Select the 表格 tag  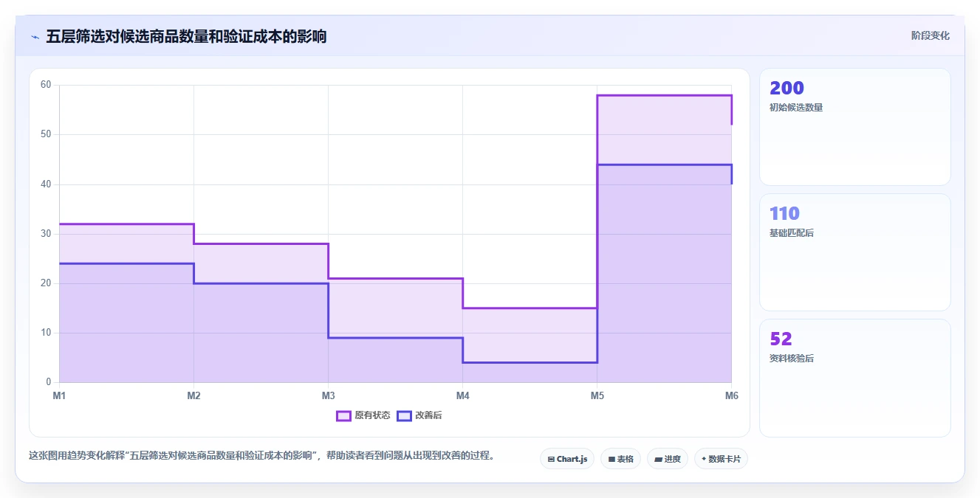pyautogui.click(x=620, y=459)
